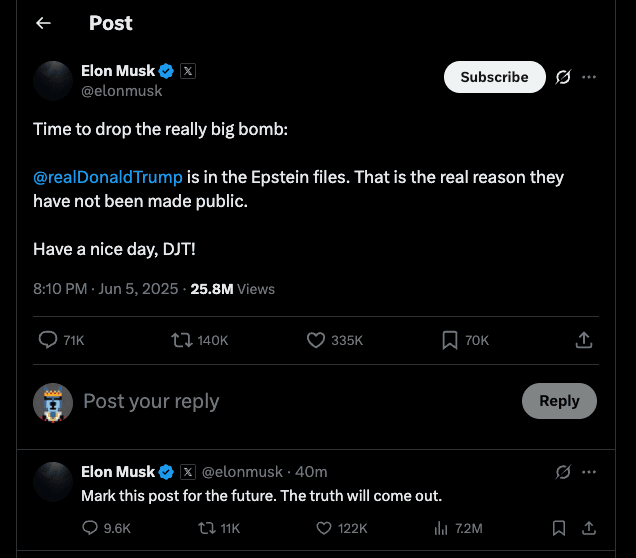Viewport: 636px width, 558px height.
Task: Open the @realDonaldTrump mention link
Action: 108,177
